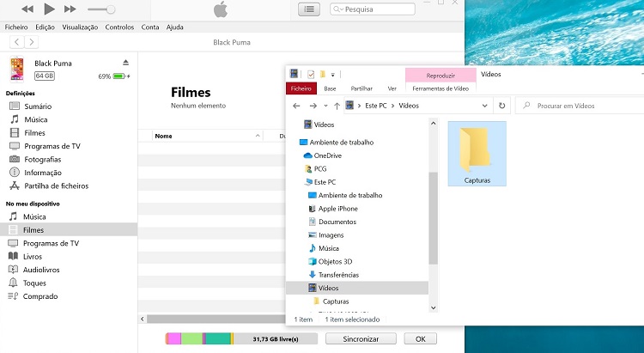Switch to the Partilhar ribbon tab

point(361,88)
